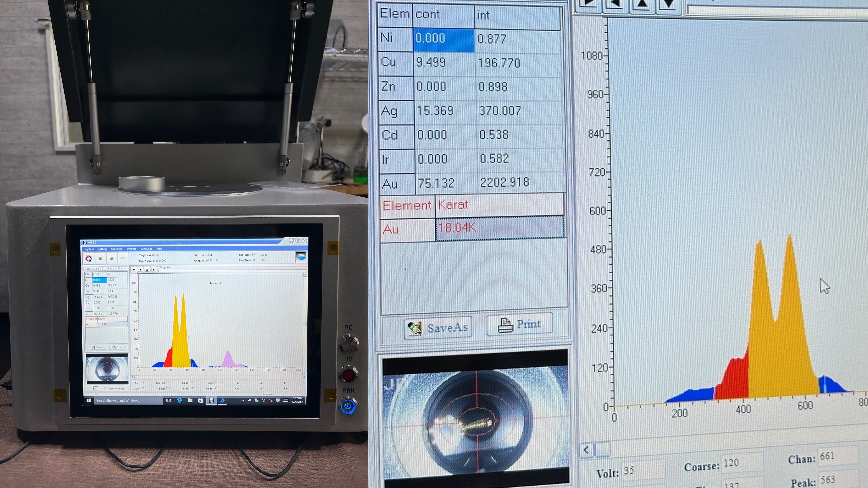Switch to the Calculate tab

point(107,268)
